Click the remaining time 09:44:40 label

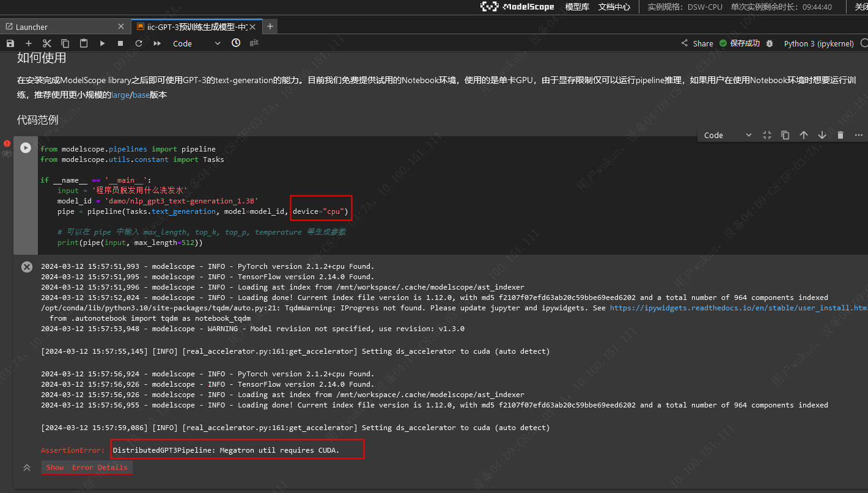pos(781,7)
